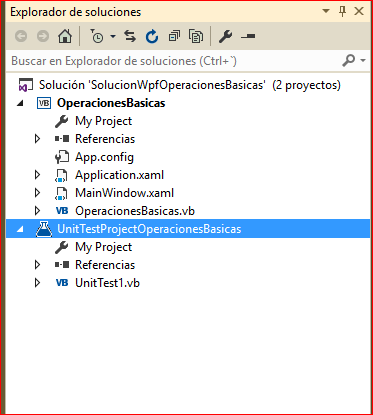Click wrench icon of My Project under OperacionesBasicas

[62, 121]
